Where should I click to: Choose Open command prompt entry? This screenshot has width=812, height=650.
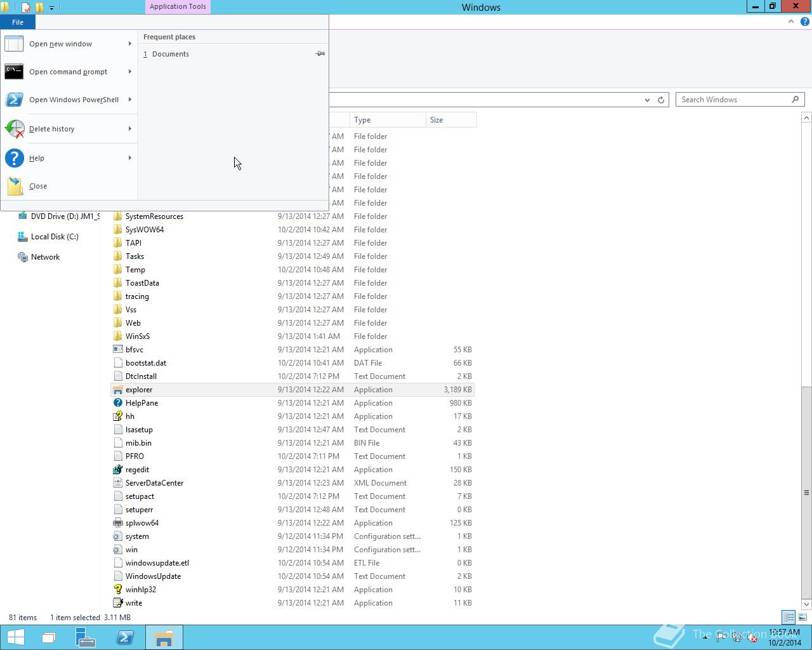69,72
